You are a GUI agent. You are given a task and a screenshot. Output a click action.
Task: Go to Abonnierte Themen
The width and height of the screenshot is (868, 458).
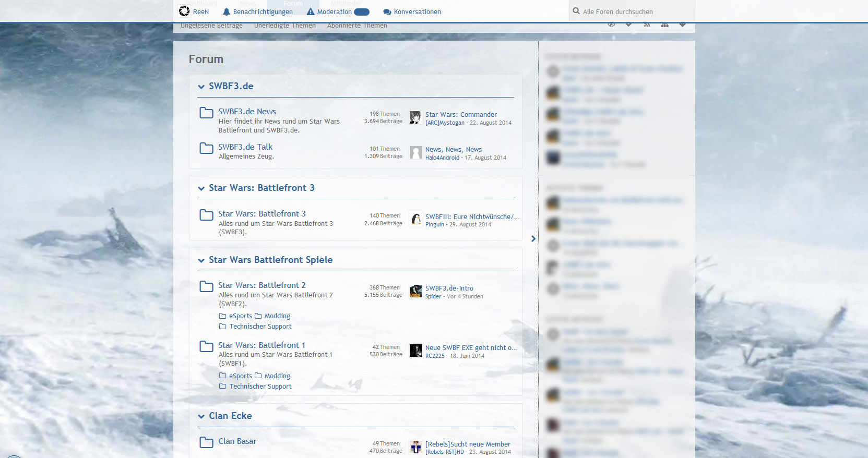tap(357, 26)
